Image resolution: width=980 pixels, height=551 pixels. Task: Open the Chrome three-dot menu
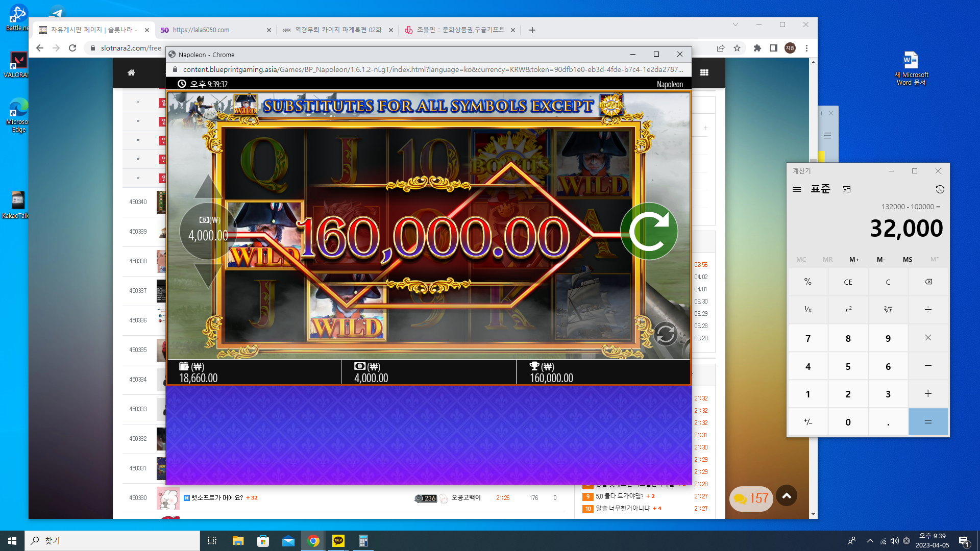[x=806, y=48]
